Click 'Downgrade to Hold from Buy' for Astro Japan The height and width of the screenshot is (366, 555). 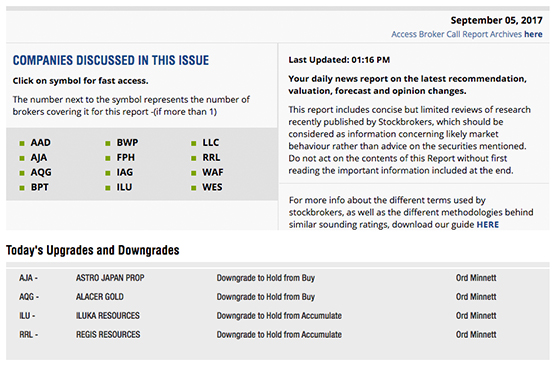coord(266,278)
